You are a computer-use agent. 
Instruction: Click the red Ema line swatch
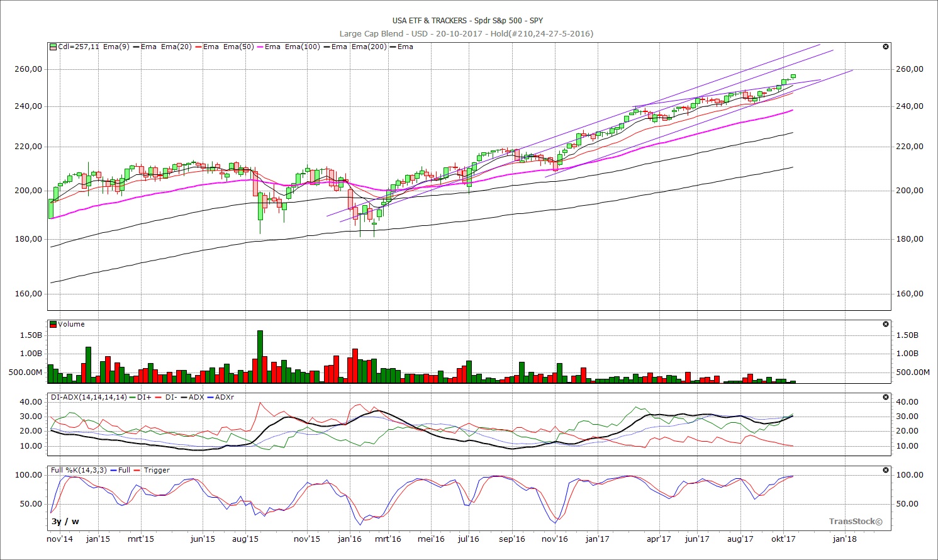198,47
